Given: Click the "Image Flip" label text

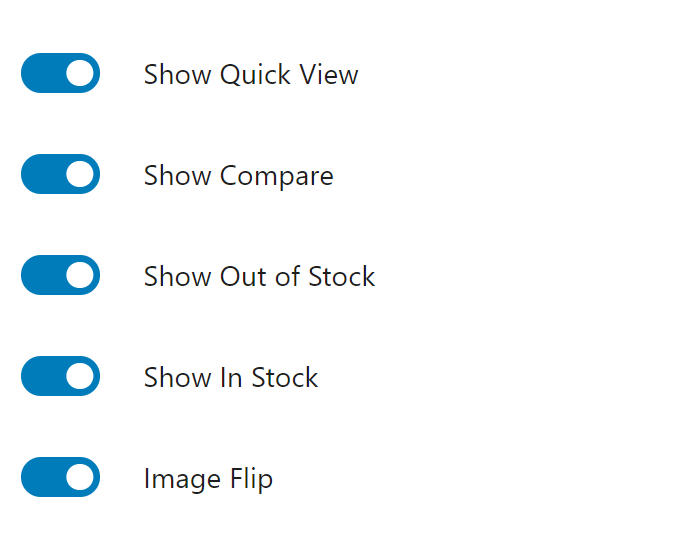Looking at the screenshot, I should coord(208,479).
